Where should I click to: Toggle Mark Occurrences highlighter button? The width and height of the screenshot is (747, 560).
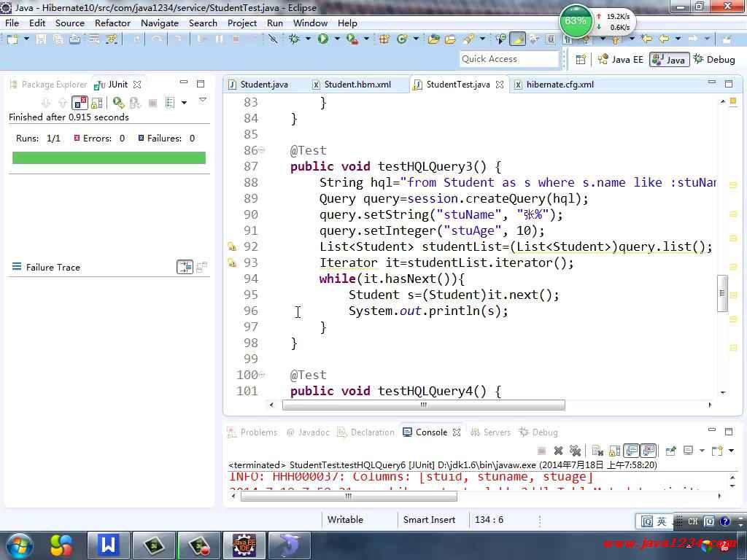pos(517,39)
